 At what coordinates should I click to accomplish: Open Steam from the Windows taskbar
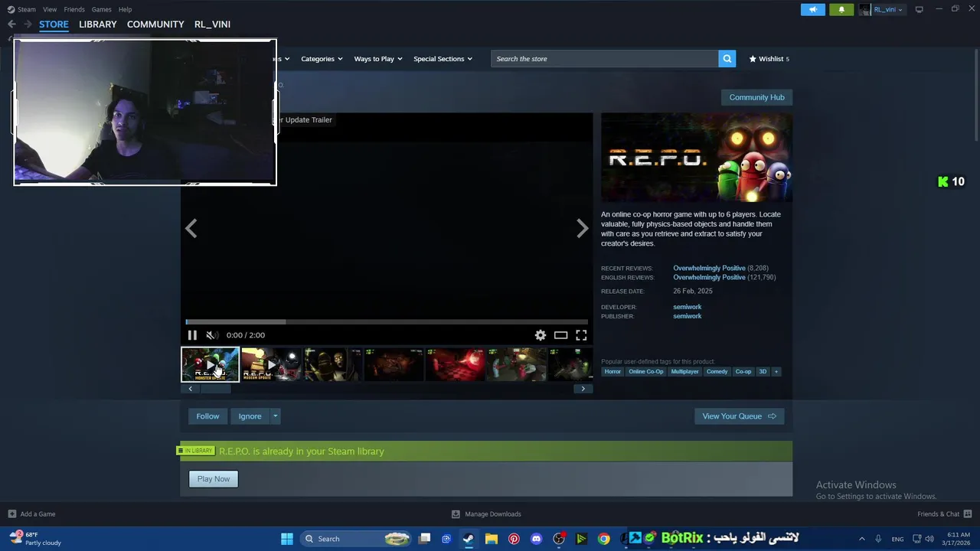(469, 539)
